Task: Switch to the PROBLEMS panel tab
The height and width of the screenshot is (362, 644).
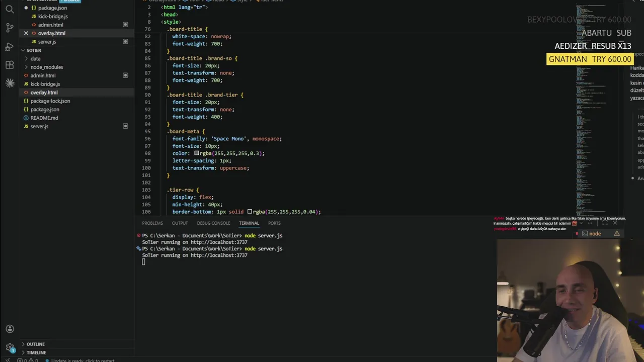Action: click(x=152, y=223)
